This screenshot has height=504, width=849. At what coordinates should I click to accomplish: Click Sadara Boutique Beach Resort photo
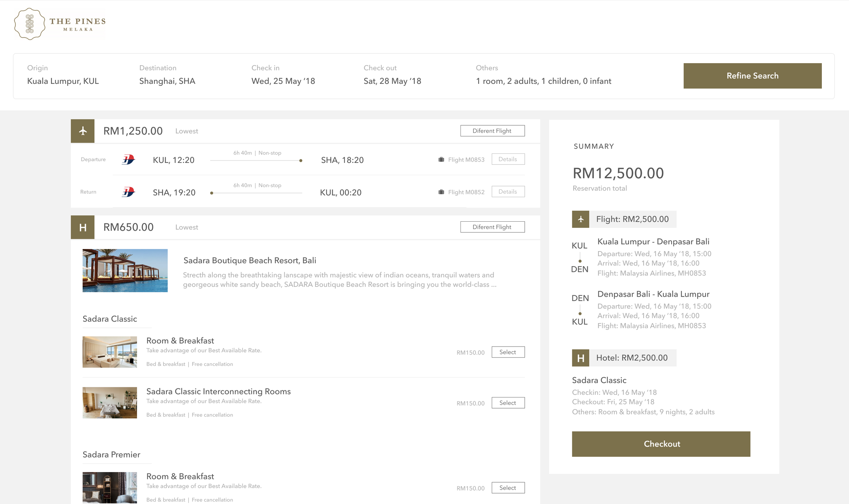point(125,271)
